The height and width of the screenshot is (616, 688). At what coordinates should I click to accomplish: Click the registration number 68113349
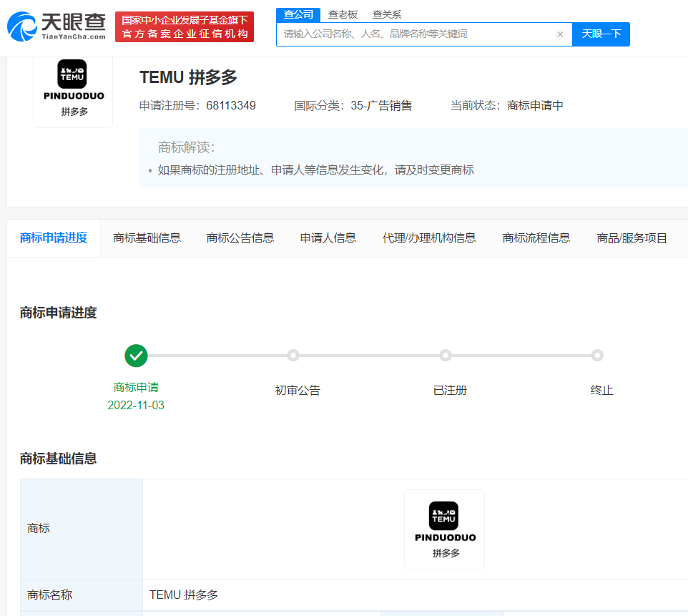tap(231, 106)
